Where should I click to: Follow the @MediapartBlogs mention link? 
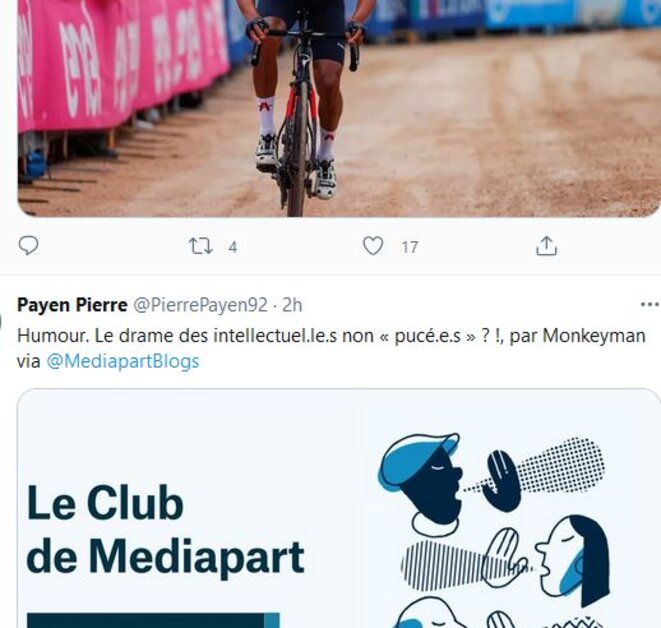(x=123, y=362)
